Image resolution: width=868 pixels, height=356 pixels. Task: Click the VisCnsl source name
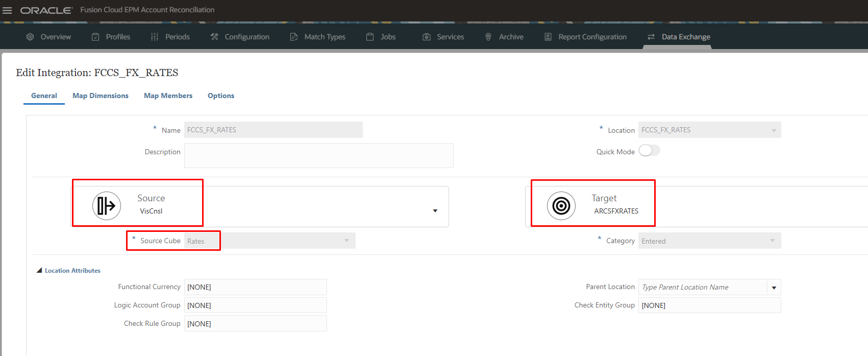point(151,211)
